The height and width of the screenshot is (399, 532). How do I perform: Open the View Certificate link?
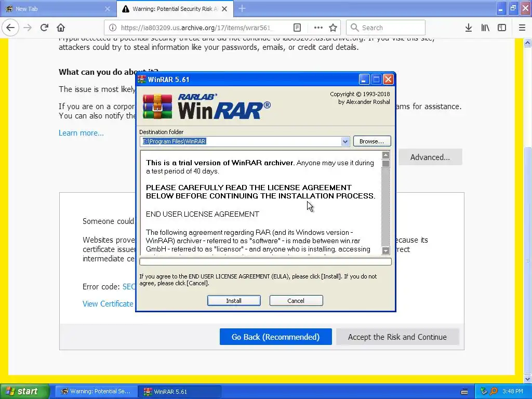point(108,304)
